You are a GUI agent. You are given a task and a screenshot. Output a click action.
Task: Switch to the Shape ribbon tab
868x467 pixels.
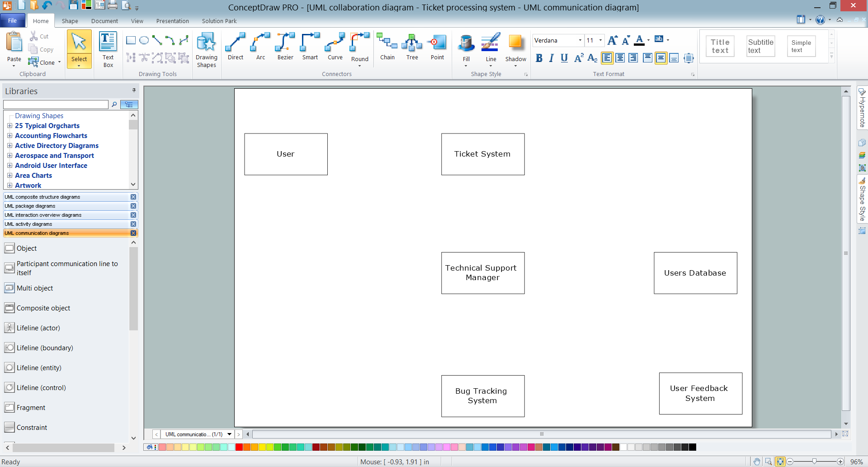pyautogui.click(x=70, y=21)
